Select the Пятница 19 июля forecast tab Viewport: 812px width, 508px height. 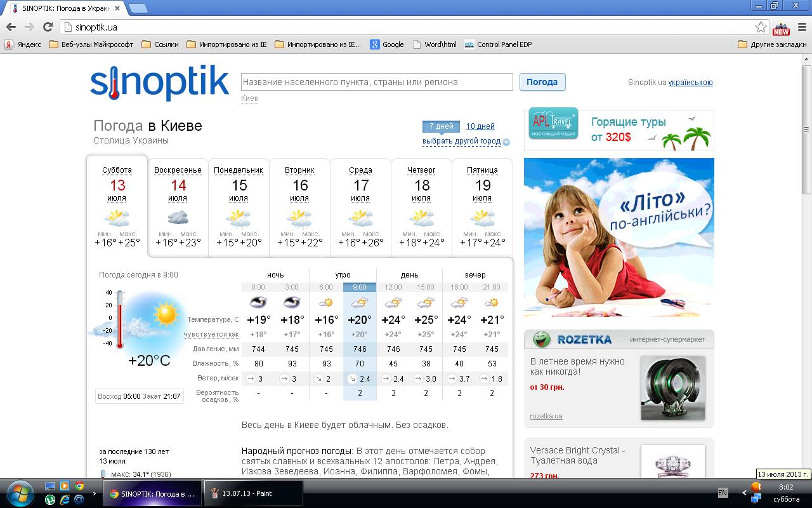click(x=482, y=207)
